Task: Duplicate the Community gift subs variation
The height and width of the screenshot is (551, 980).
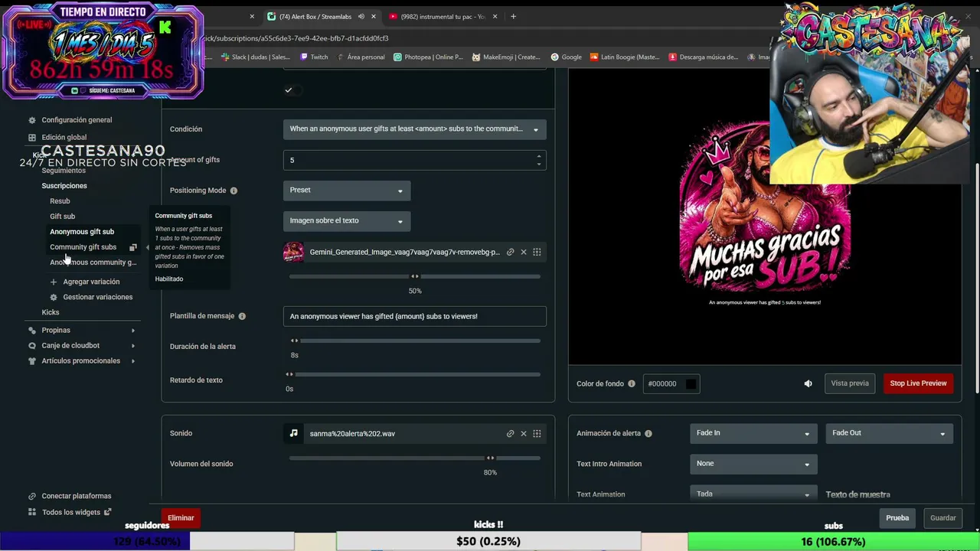Action: point(133,247)
